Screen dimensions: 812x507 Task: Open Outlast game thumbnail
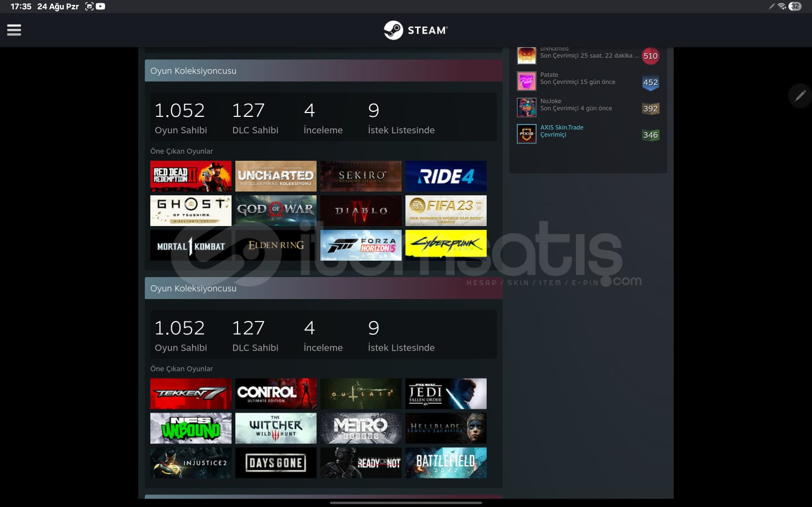click(x=361, y=393)
